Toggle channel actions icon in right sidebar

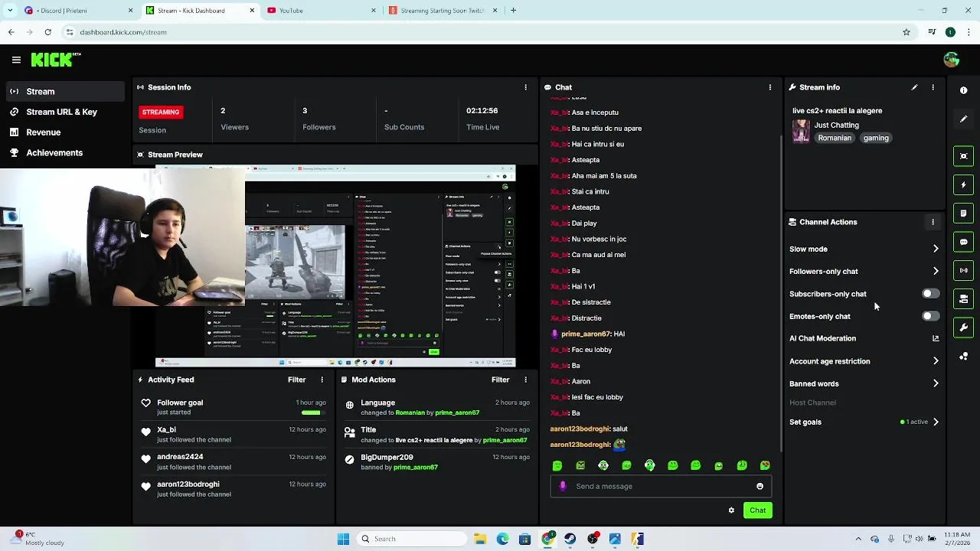[x=963, y=298]
